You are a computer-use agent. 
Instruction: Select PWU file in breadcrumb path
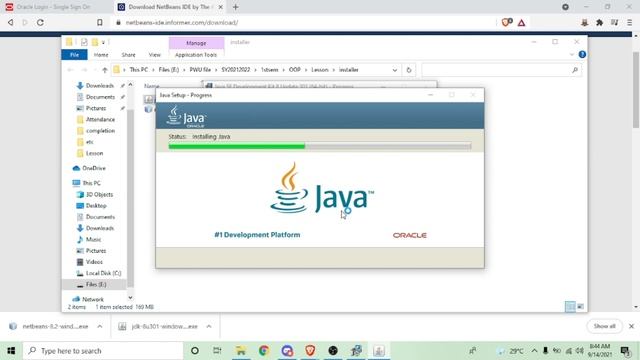tap(200, 70)
